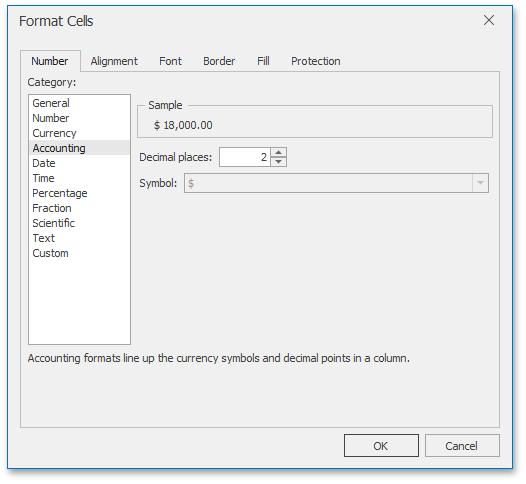The image size is (526, 484).
Task: Go to the Protection tab
Action: [x=316, y=61]
